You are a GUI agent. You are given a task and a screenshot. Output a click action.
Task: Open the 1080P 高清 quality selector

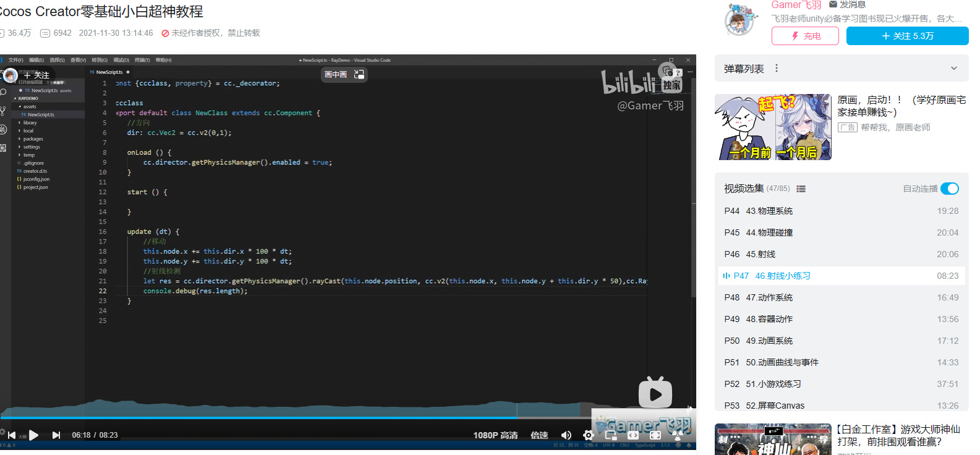495,435
